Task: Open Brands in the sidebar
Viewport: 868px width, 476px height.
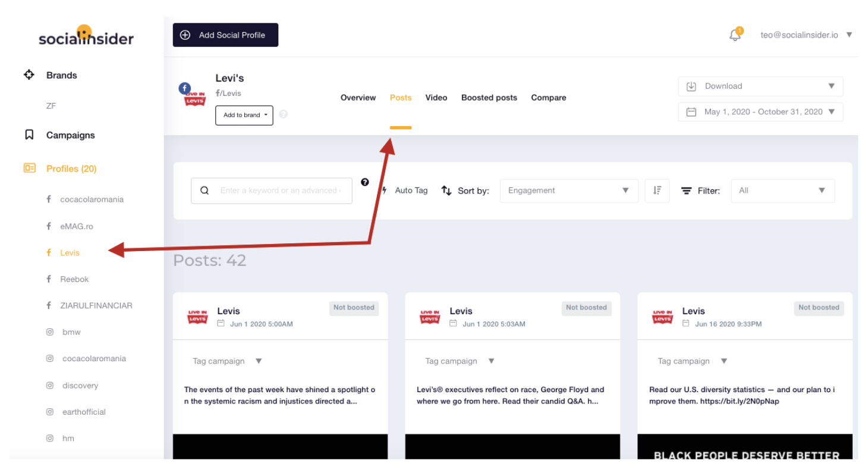Action: click(x=62, y=75)
